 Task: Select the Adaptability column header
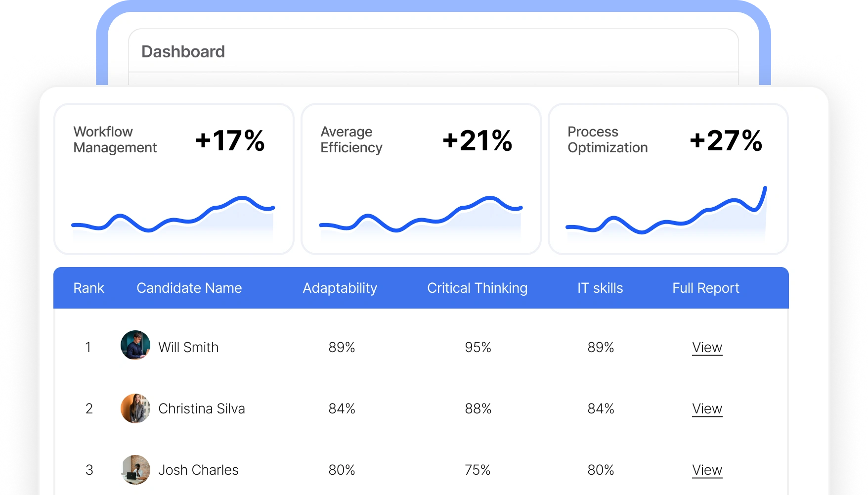point(340,288)
